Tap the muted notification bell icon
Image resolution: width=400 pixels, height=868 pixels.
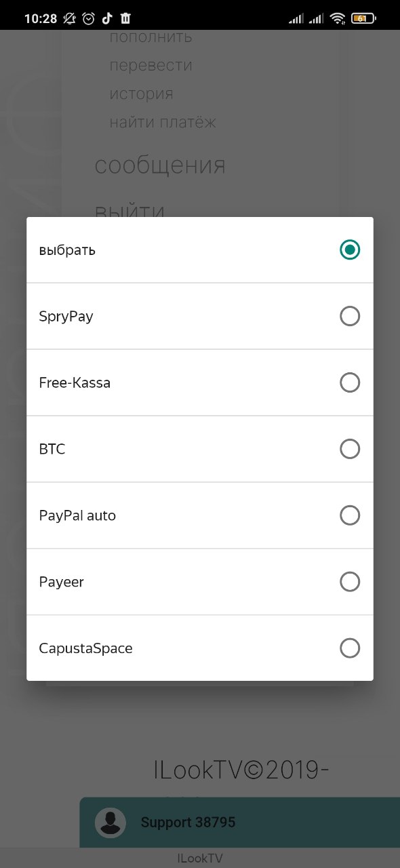click(70, 18)
